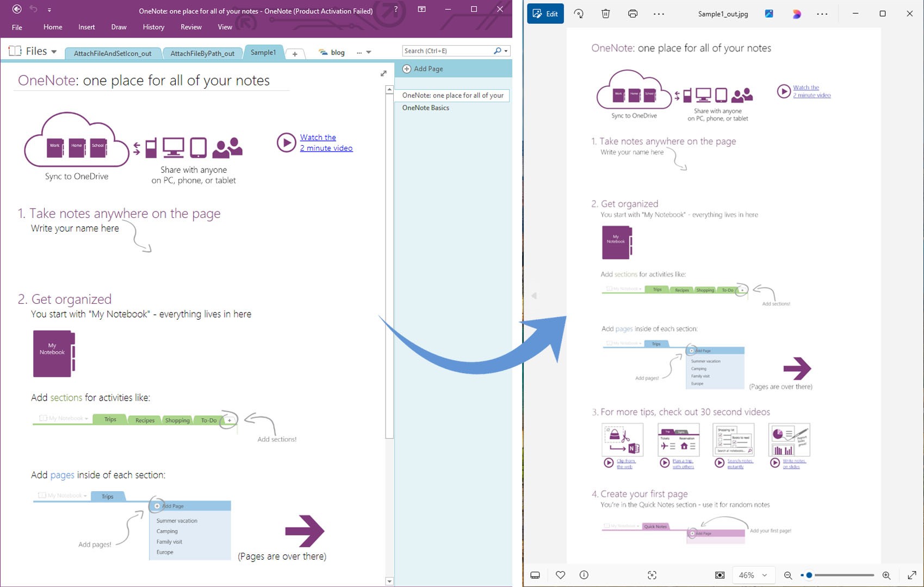Click the Add Page plus icon
924x587 pixels.
click(406, 68)
